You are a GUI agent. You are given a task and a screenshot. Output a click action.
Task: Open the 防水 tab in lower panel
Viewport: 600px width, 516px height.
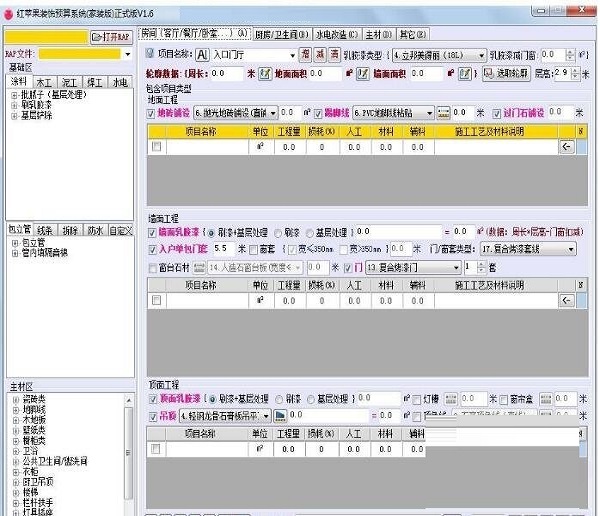[95, 230]
